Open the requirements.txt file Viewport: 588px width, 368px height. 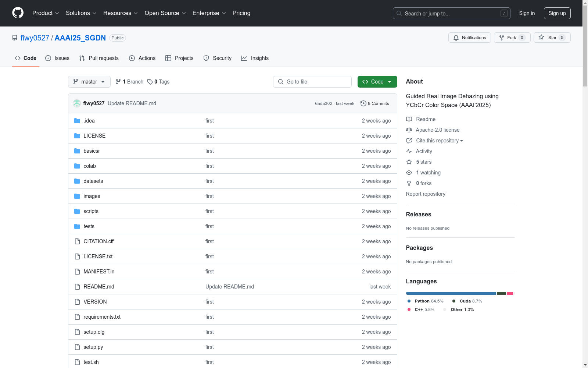(102, 317)
